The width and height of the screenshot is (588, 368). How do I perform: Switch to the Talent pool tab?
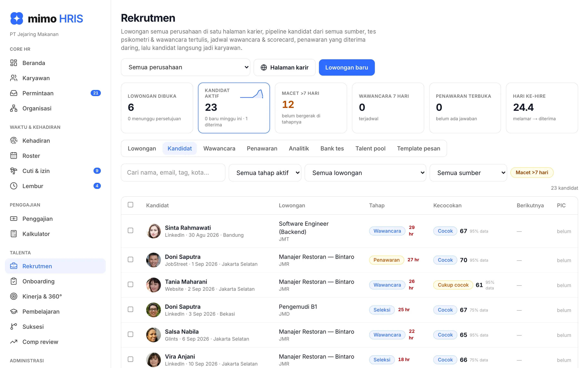(x=370, y=148)
